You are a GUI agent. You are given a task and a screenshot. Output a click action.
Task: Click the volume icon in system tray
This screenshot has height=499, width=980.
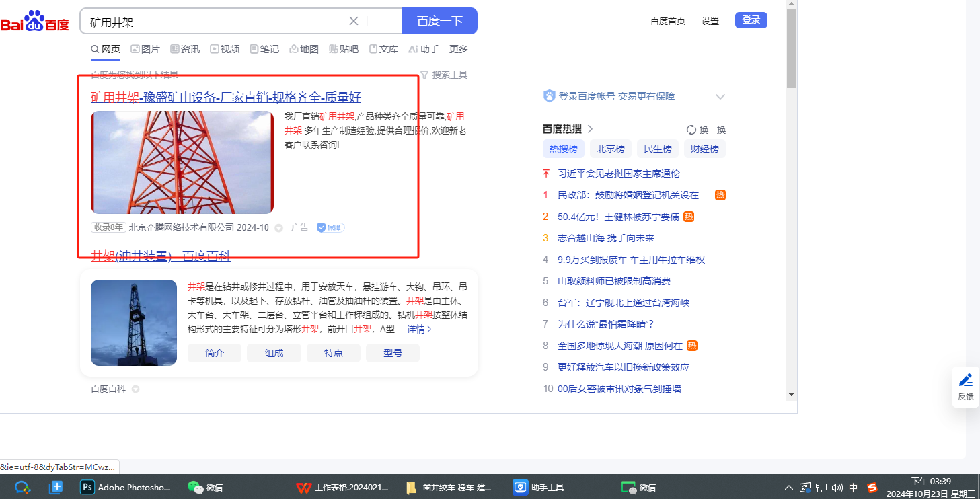837,487
